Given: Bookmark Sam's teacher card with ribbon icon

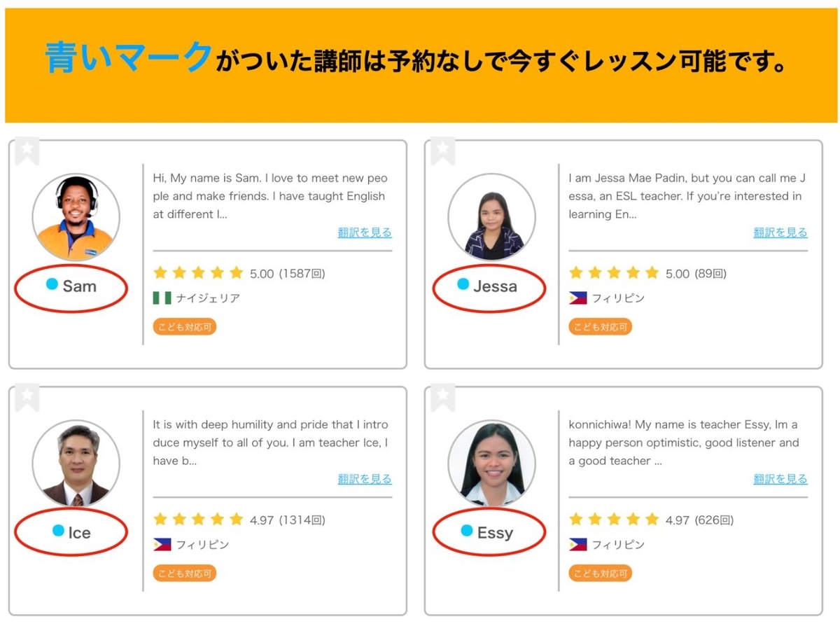Looking at the screenshot, I should pos(28,150).
